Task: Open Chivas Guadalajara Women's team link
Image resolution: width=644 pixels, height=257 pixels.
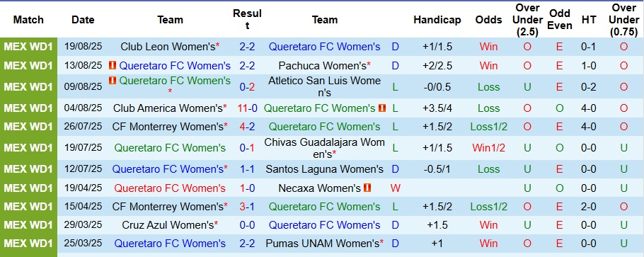Action: 324,148
